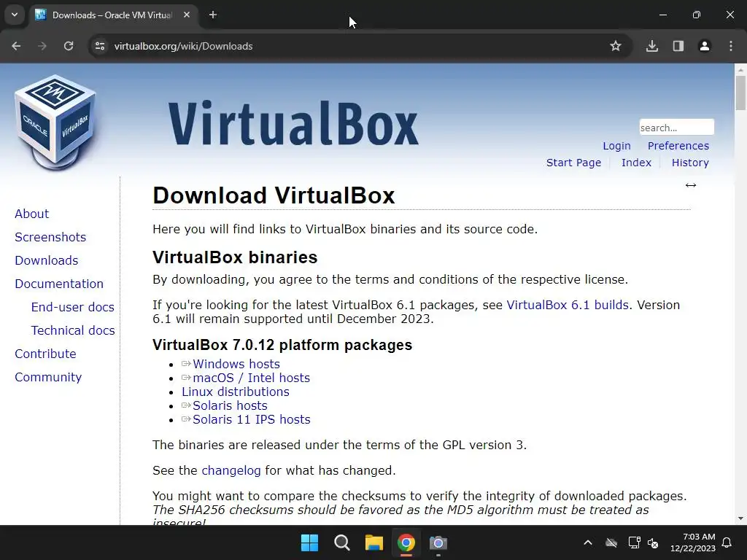Open Contribute in the sidebar
The image size is (747, 560).
point(45,354)
